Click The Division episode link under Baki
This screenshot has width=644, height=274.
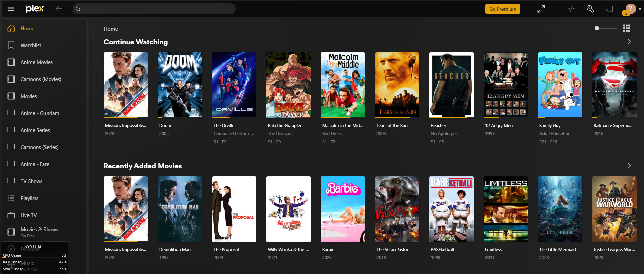pyautogui.click(x=279, y=134)
